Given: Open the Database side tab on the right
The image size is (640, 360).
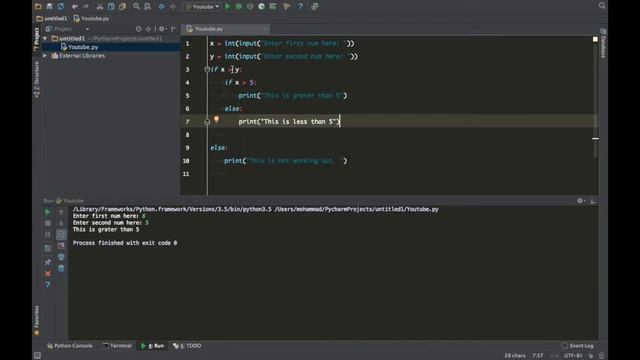Looking at the screenshot, I should (x=603, y=43).
